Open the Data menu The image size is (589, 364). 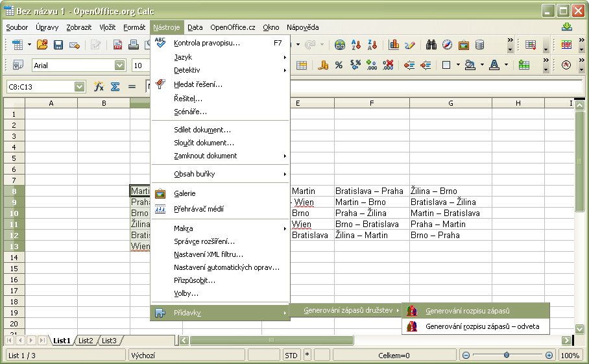(x=195, y=27)
